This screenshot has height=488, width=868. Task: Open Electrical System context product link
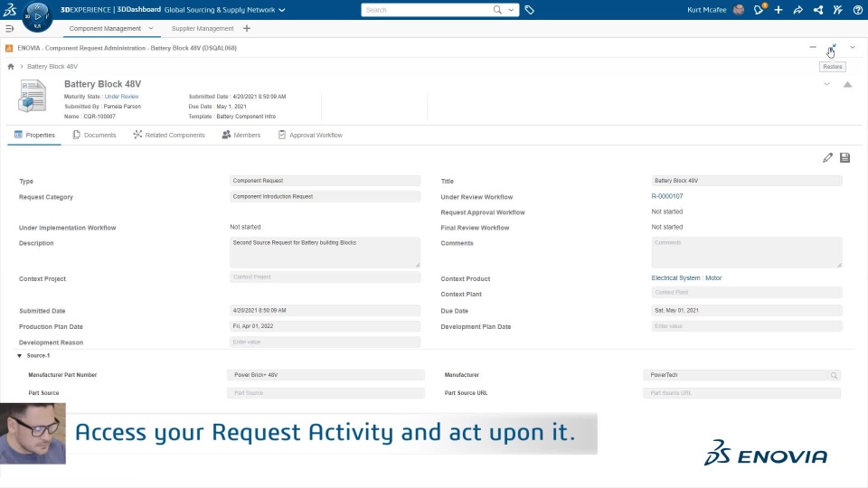pyautogui.click(x=675, y=278)
